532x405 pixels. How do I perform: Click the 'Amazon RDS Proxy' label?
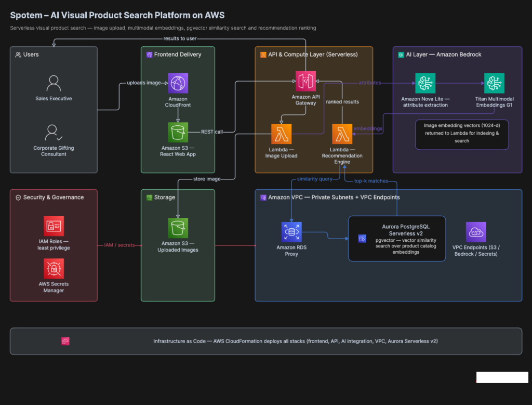291,251
